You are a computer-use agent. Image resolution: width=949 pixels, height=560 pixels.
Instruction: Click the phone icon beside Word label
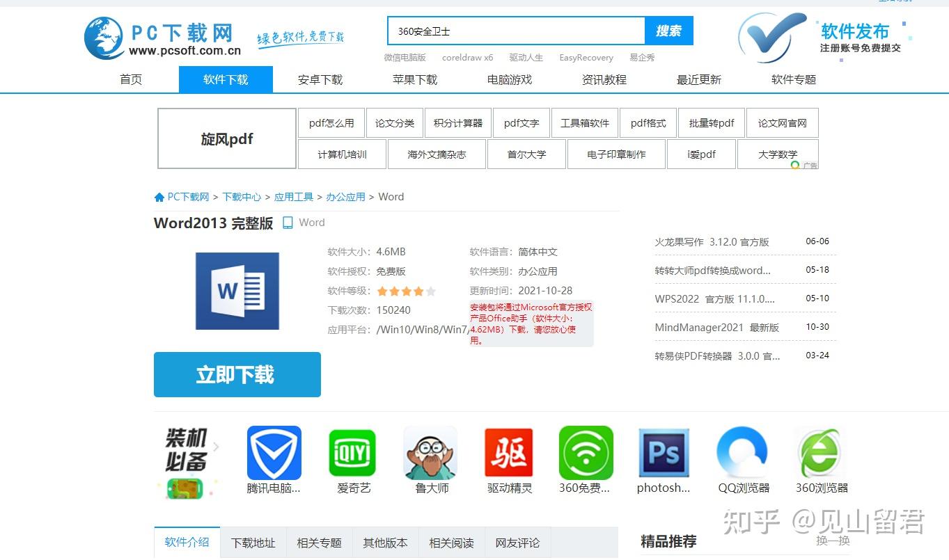coord(288,223)
